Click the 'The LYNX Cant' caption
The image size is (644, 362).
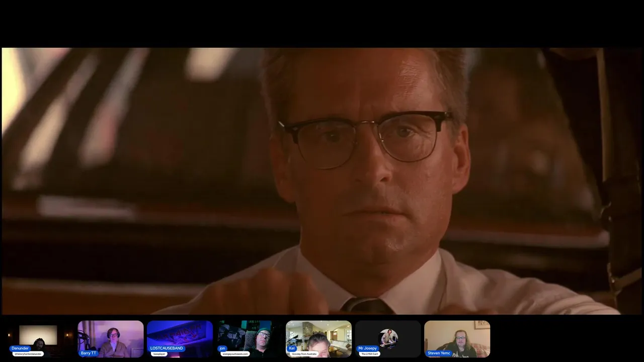pyautogui.click(x=370, y=354)
